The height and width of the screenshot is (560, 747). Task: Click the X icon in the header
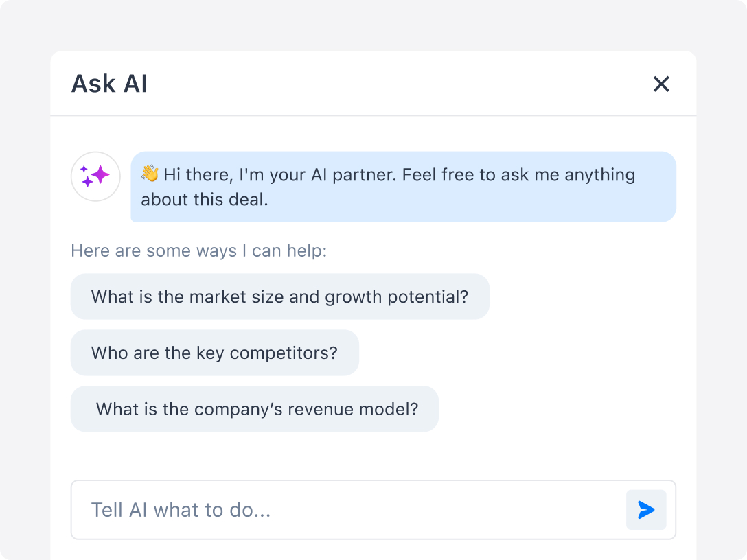click(661, 84)
